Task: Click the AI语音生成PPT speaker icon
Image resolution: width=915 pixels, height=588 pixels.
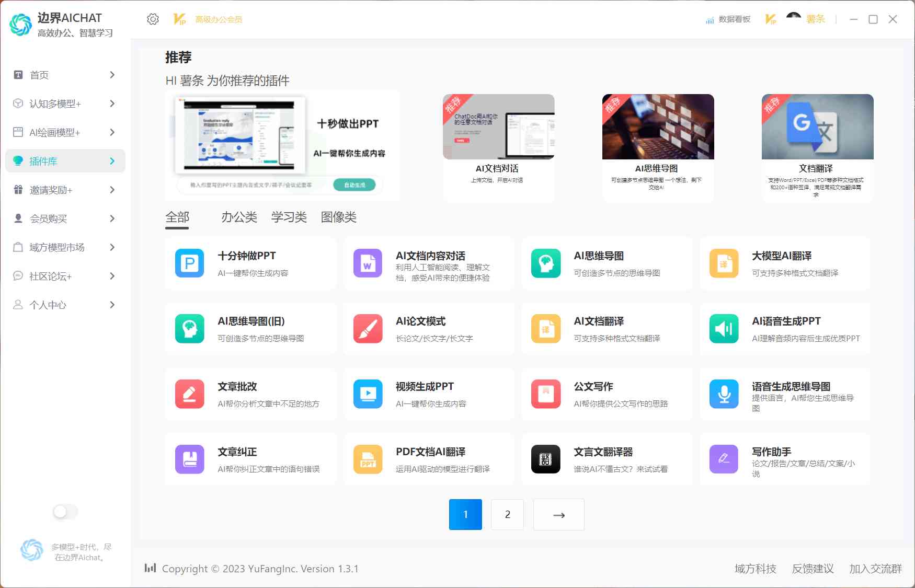Action: [x=724, y=328]
